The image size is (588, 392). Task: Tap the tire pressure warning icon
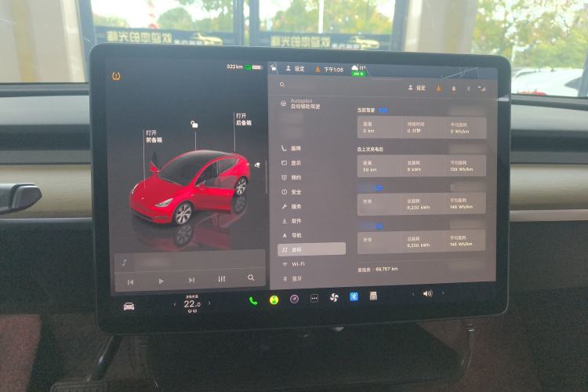pyautogui.click(x=116, y=76)
